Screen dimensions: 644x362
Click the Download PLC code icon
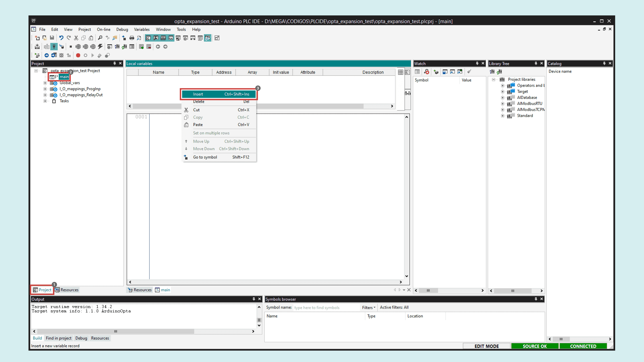pos(37,47)
